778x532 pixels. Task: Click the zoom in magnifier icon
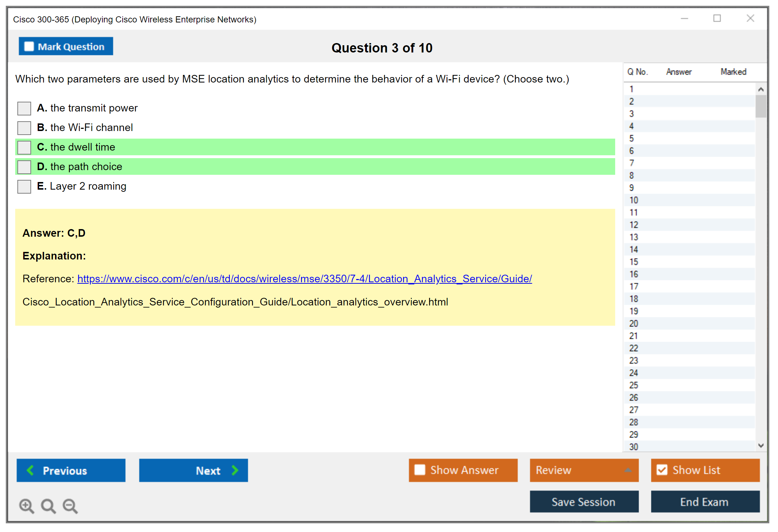coord(26,506)
